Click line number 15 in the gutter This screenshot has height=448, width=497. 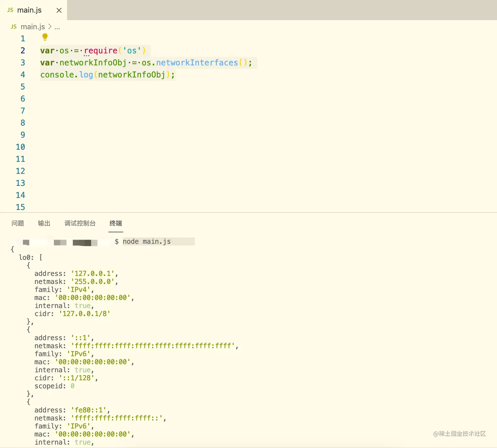[x=20, y=207]
